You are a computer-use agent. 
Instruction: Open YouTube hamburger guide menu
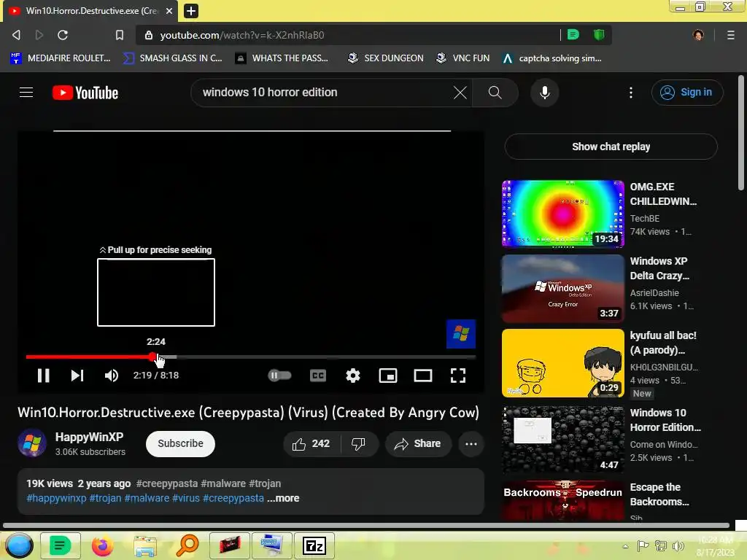26,93
